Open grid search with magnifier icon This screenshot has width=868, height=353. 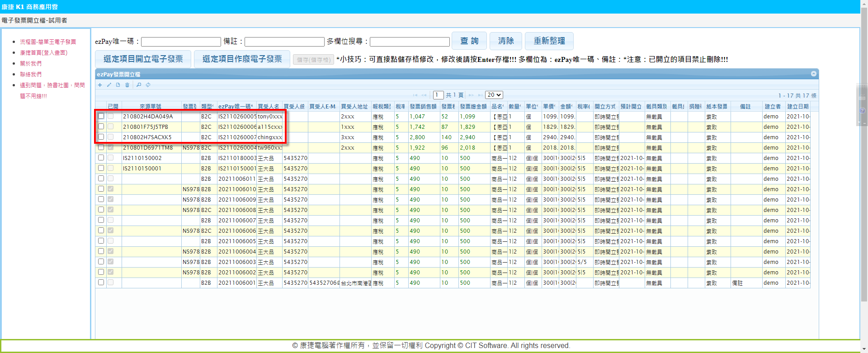[139, 85]
